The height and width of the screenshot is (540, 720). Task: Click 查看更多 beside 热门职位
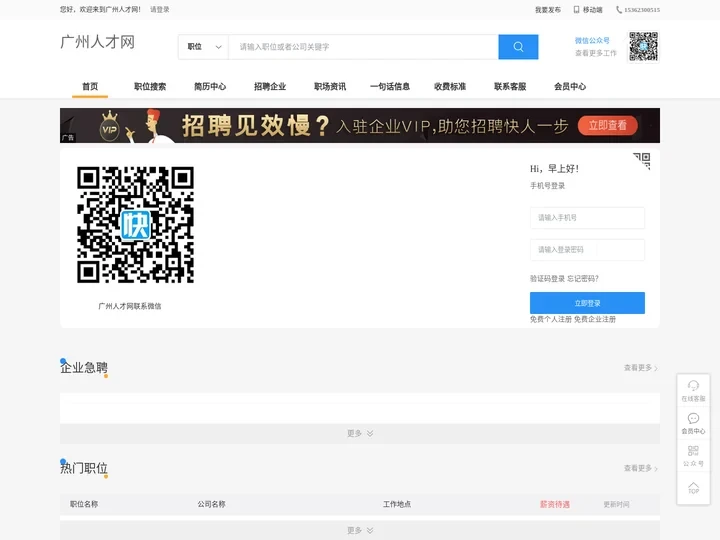641,468
